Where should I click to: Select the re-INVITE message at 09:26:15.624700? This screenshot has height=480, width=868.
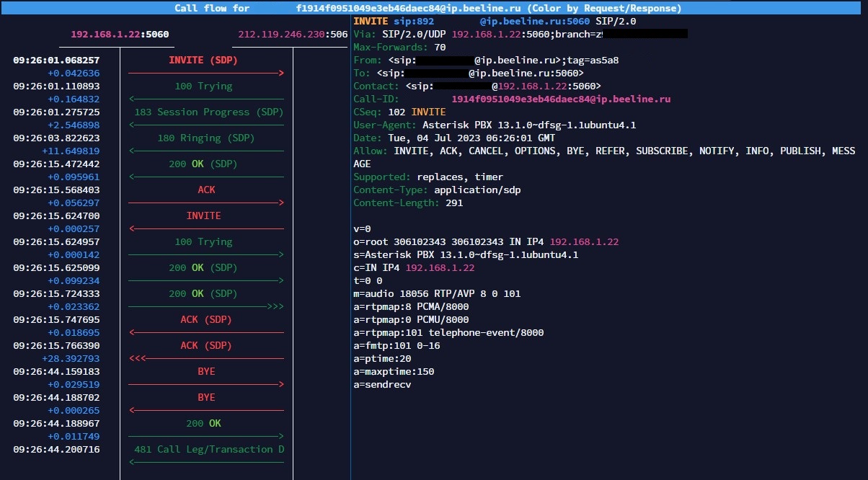(204, 216)
